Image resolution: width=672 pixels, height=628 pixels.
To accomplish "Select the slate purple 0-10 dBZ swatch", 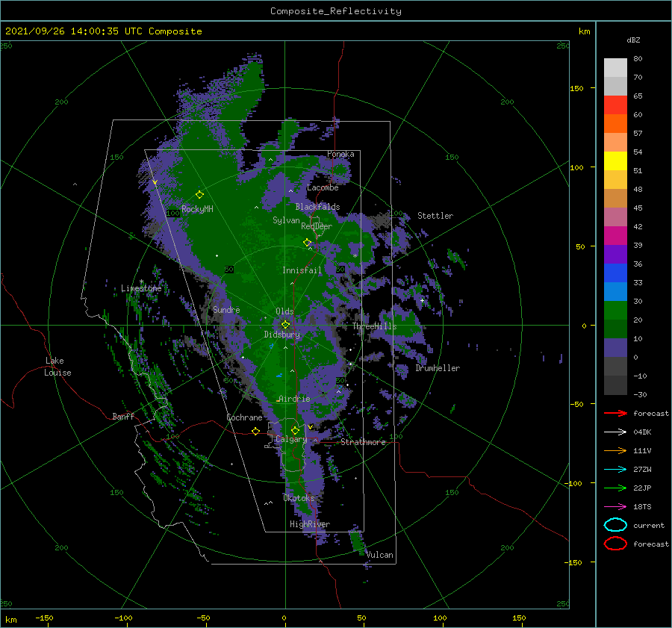I will [x=615, y=348].
